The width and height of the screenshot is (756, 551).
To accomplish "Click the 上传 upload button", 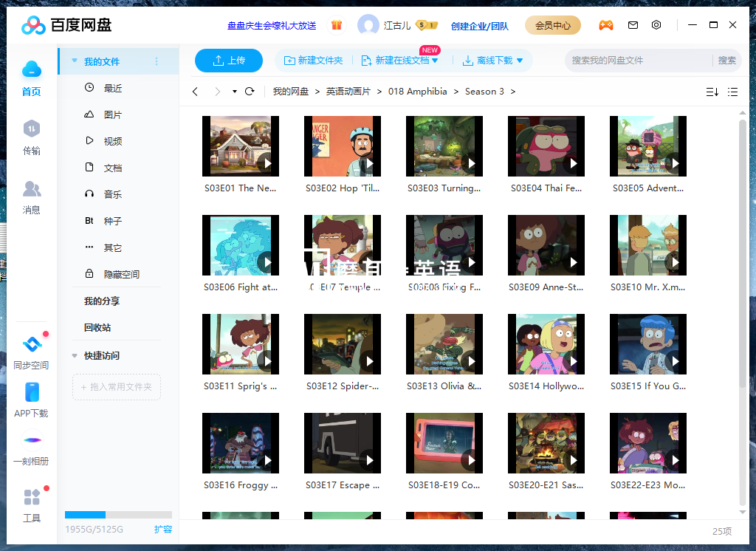I will pyautogui.click(x=228, y=60).
